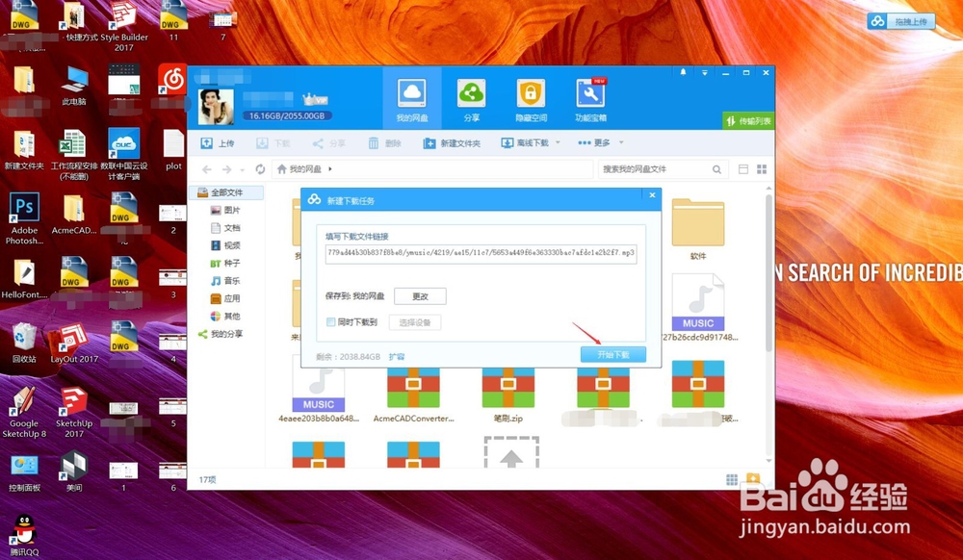The image size is (963, 560).
Task: Expand the 更多 menu
Action: (x=601, y=143)
